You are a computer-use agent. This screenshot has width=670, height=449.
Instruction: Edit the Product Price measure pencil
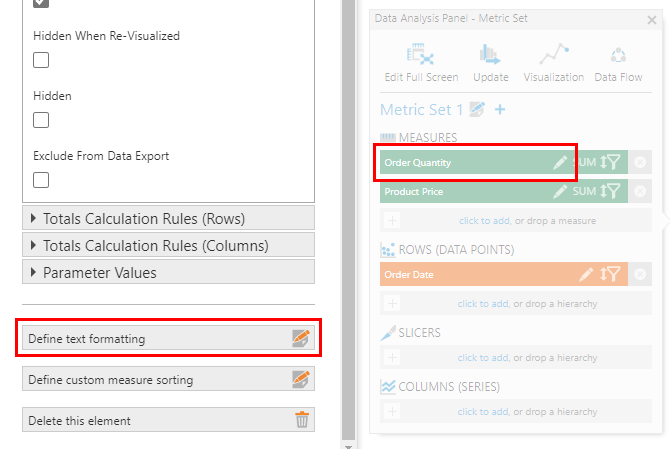(560, 191)
